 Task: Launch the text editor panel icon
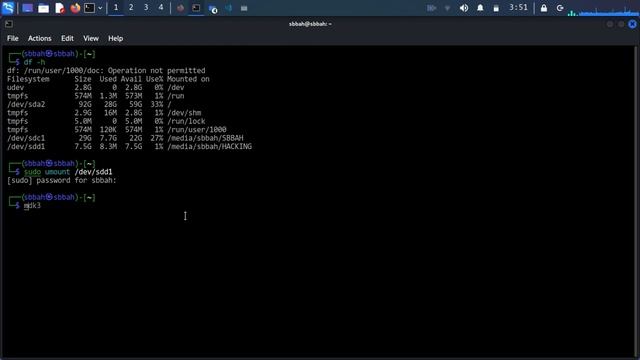point(60,8)
